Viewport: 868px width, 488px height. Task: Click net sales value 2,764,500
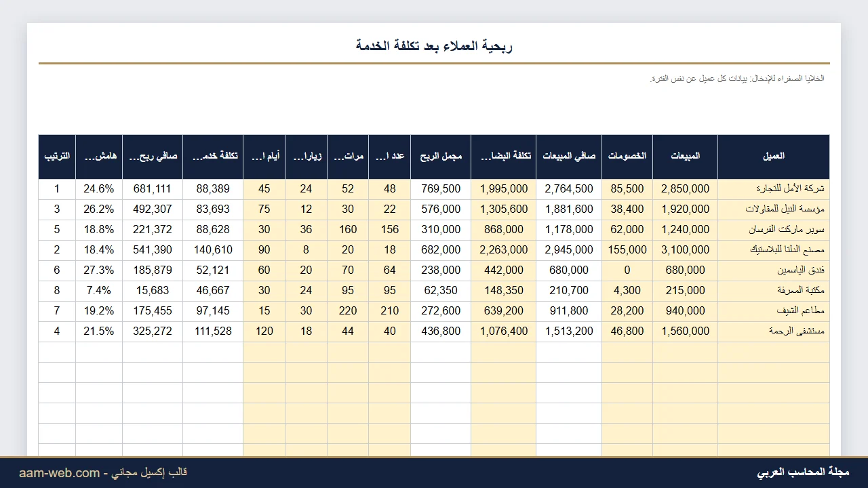[569, 189]
